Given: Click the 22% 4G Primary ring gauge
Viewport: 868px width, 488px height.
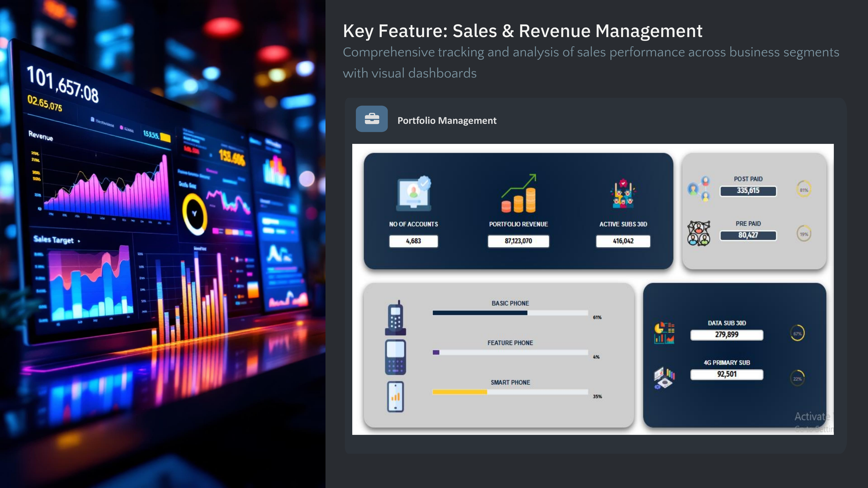Looking at the screenshot, I should pos(797,378).
